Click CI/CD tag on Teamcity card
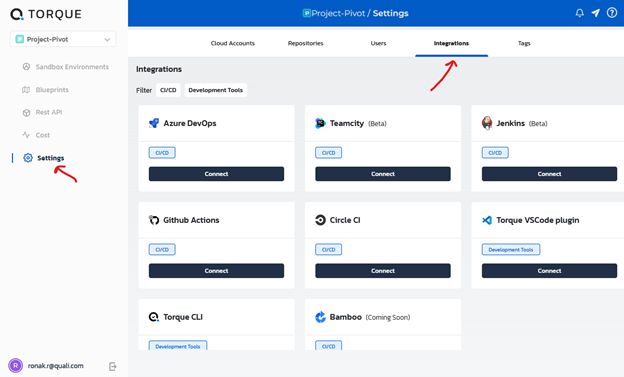Image resolution: width=624 pixels, height=377 pixels. click(328, 152)
